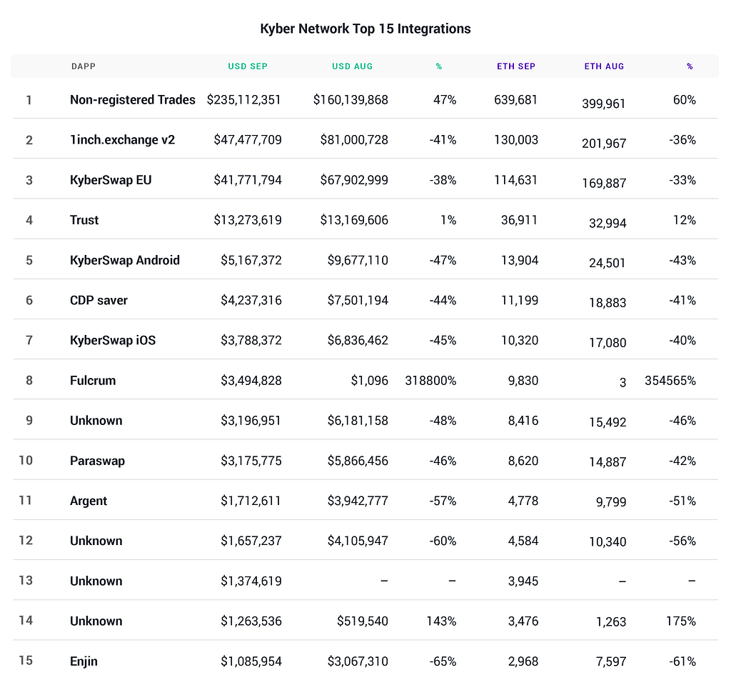Click the Enjin dapp name
Screen dimensions: 731x700
[84, 661]
